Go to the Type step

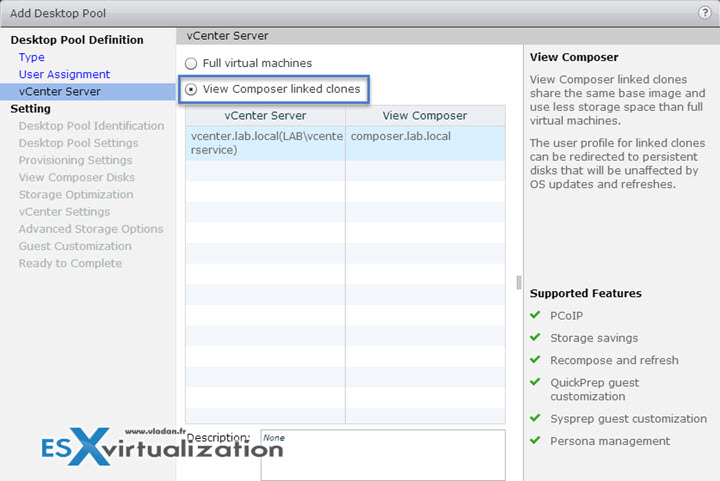coord(32,57)
